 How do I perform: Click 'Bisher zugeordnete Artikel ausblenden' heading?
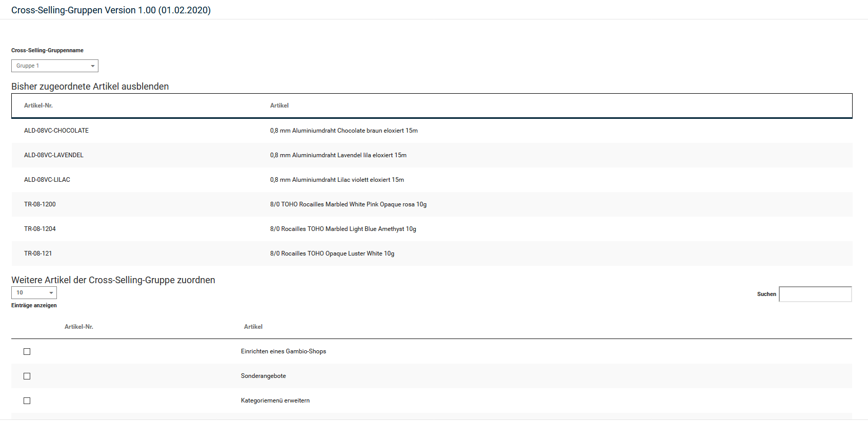coord(90,87)
